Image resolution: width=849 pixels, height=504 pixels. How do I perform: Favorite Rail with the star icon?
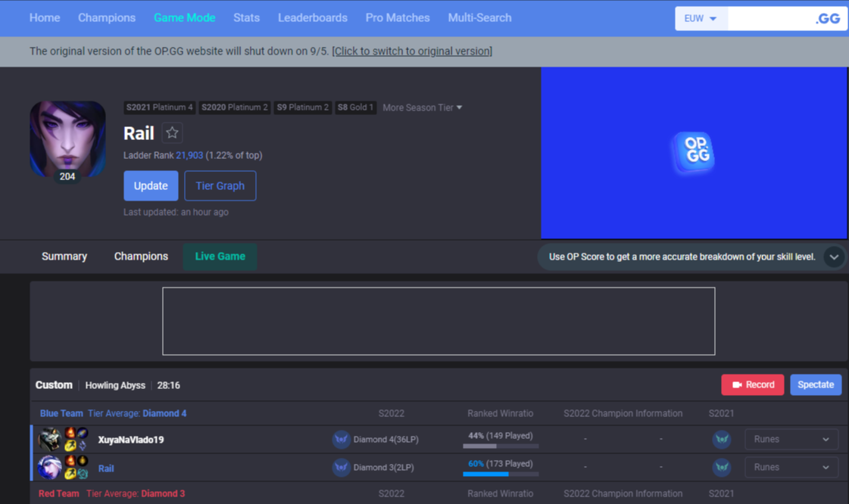(172, 133)
